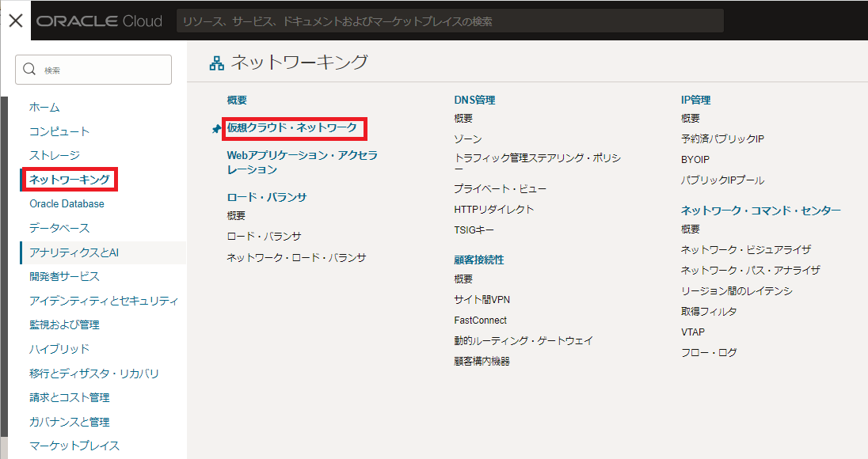
Task: Click the magnifier icon in menu search
Action: point(30,70)
